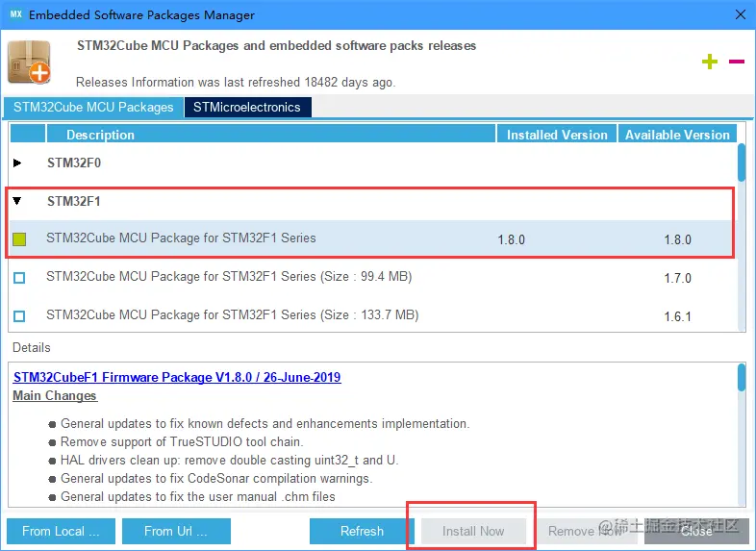Click the Refresh button

click(x=362, y=531)
